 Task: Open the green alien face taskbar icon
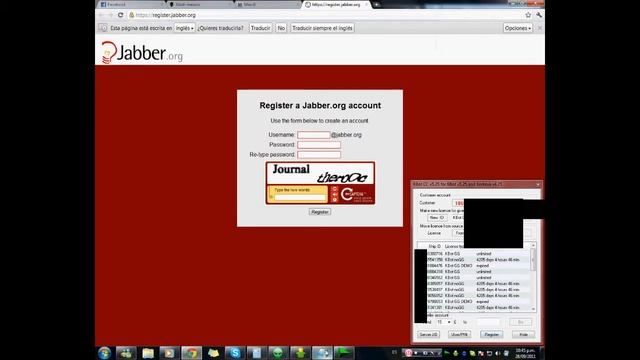278,353
